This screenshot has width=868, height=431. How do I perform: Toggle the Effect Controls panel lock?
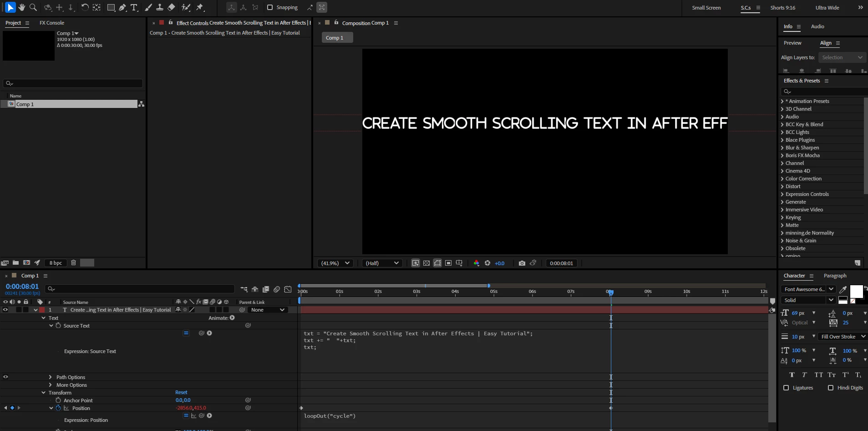coord(171,22)
